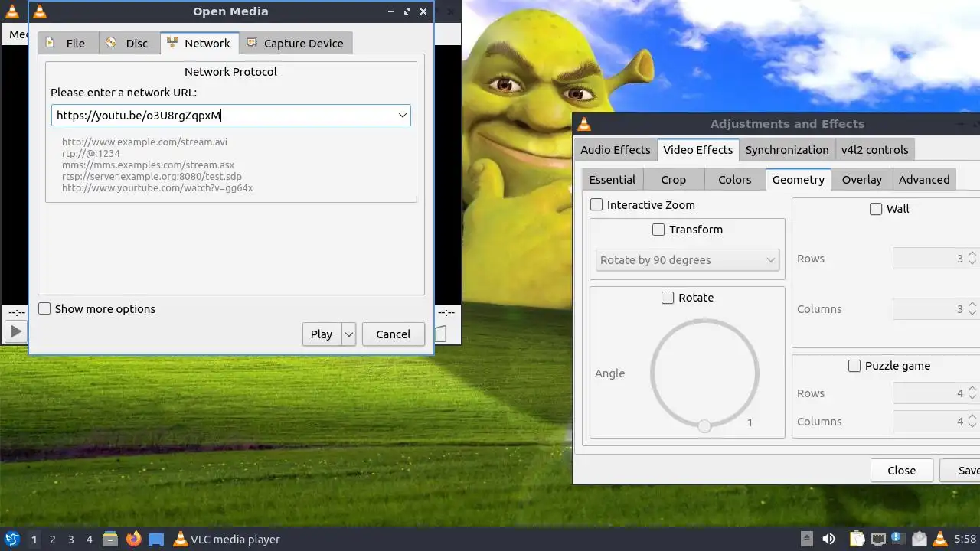Open the Capture Device tab
980x551 pixels.
(x=296, y=43)
